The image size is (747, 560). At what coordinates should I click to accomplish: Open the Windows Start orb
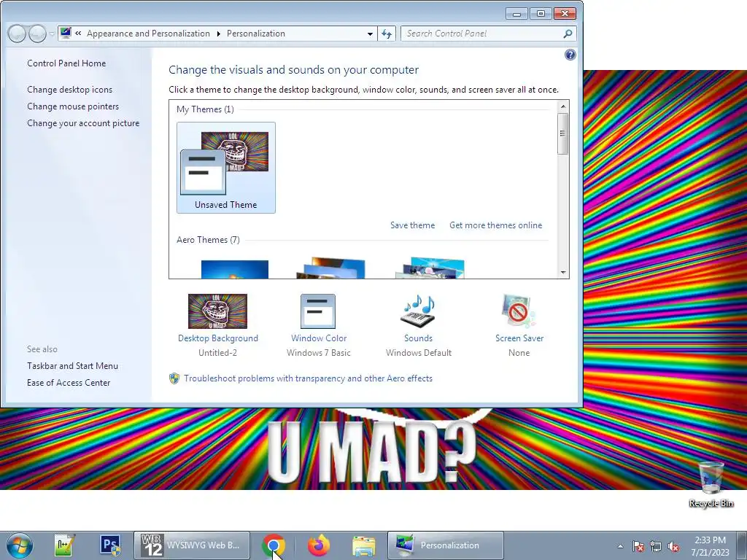(x=20, y=545)
